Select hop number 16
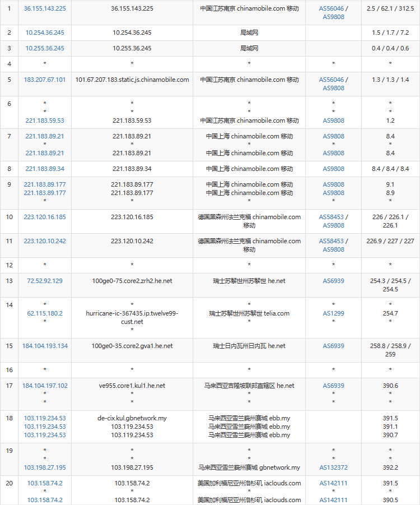Screen dimensions: 420x505 tap(10, 370)
